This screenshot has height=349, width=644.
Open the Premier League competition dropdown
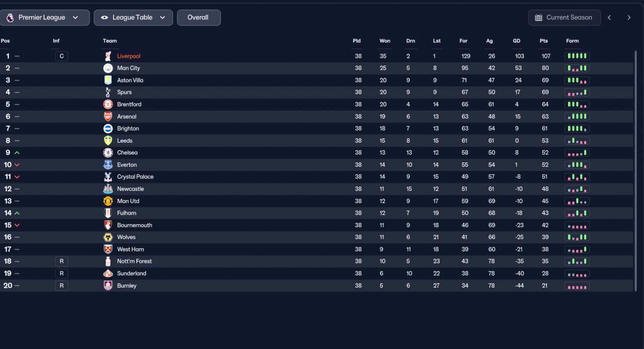click(45, 18)
